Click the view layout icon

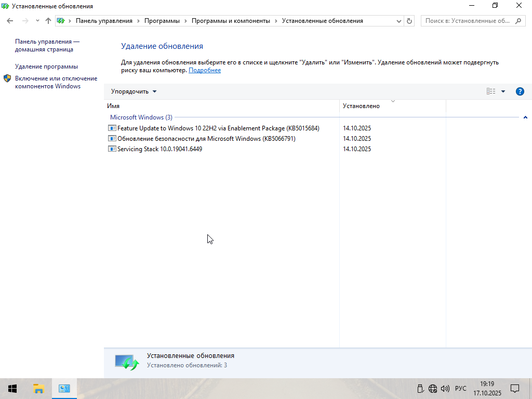[491, 91]
